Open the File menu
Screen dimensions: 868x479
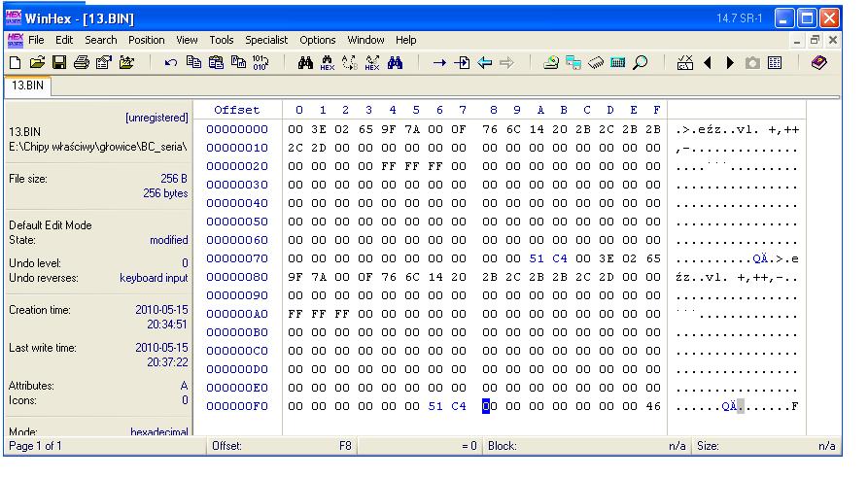coord(36,40)
